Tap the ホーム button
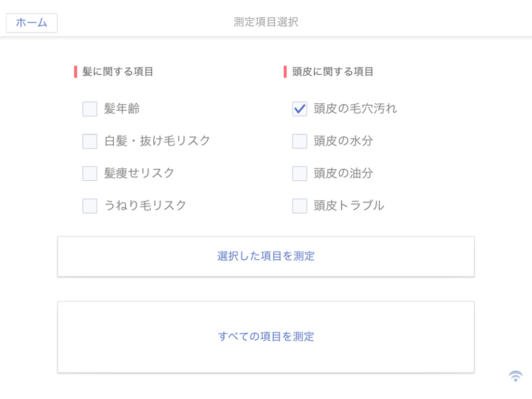Image resolution: width=532 pixels, height=399 pixels. pyautogui.click(x=32, y=23)
